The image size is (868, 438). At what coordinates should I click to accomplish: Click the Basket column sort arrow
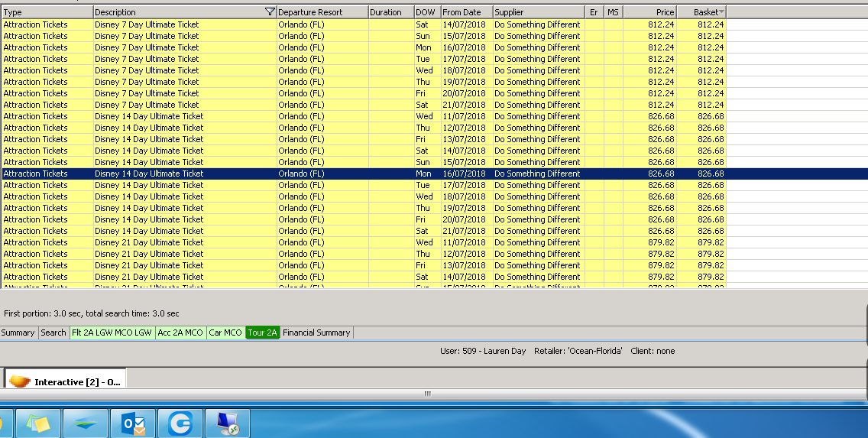721,11
